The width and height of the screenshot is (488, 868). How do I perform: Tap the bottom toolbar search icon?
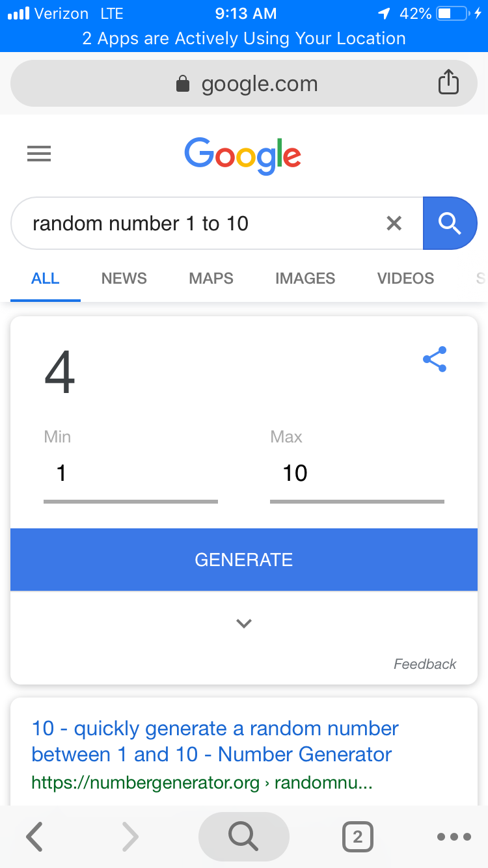(243, 837)
